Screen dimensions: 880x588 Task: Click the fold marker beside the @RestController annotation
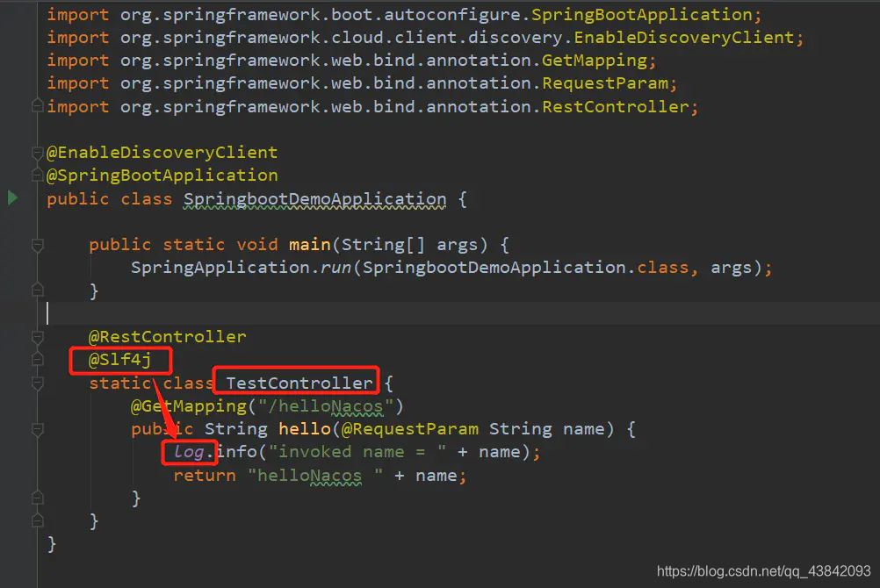pyautogui.click(x=38, y=337)
